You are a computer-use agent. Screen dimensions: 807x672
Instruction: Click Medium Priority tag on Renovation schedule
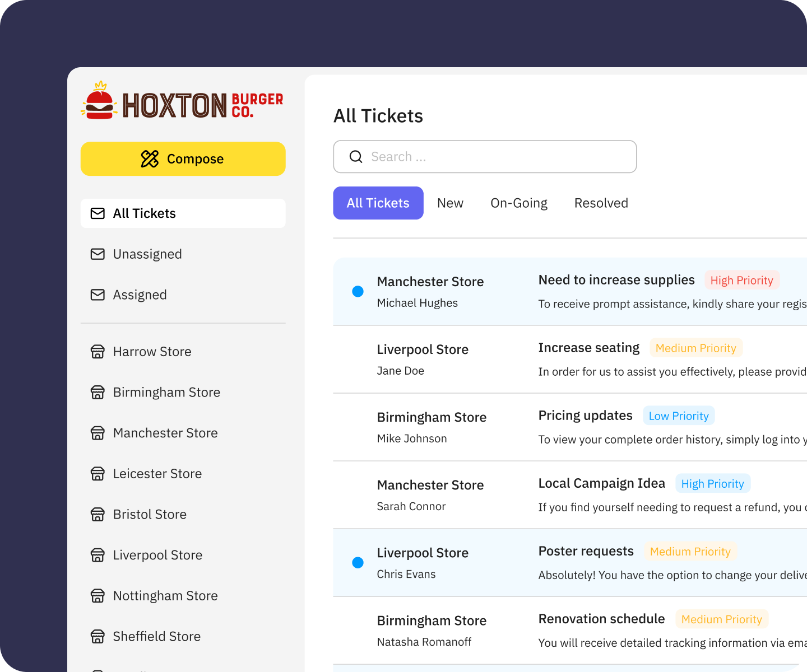coord(722,619)
